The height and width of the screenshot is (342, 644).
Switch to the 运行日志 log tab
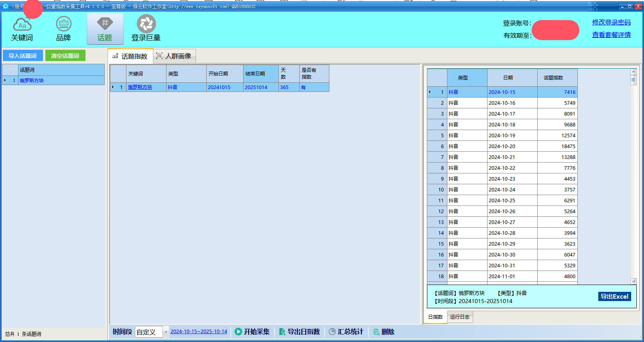[460, 317]
